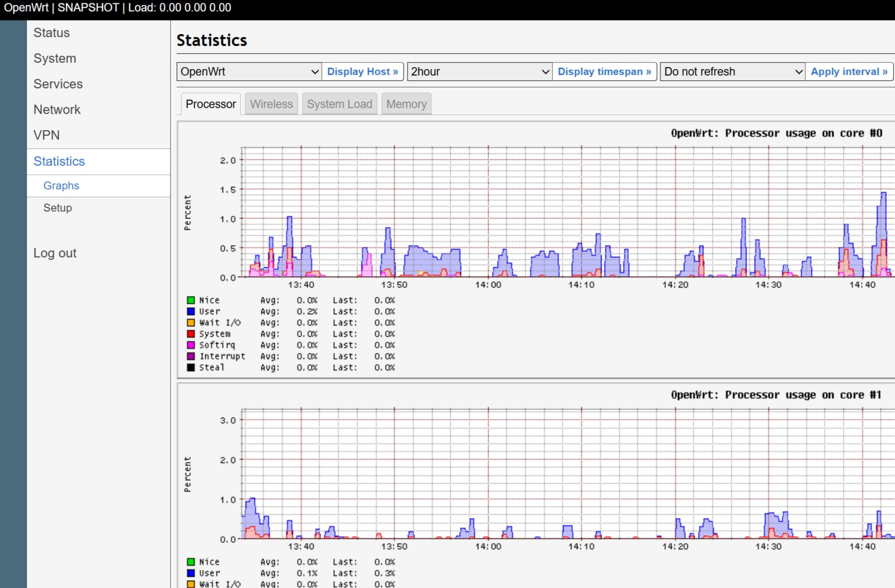Click the orange Wait I/O swatch in core #0 legend

click(191, 323)
